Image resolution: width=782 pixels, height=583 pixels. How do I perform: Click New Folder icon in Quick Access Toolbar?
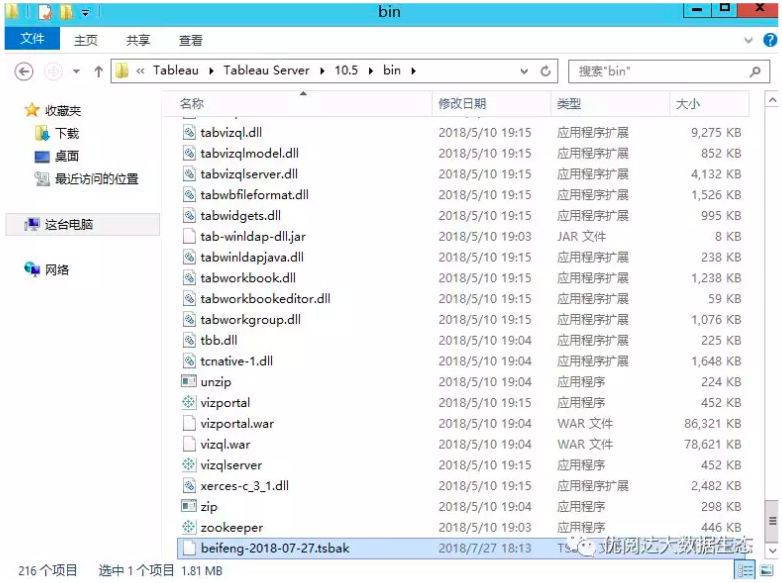[x=66, y=12]
